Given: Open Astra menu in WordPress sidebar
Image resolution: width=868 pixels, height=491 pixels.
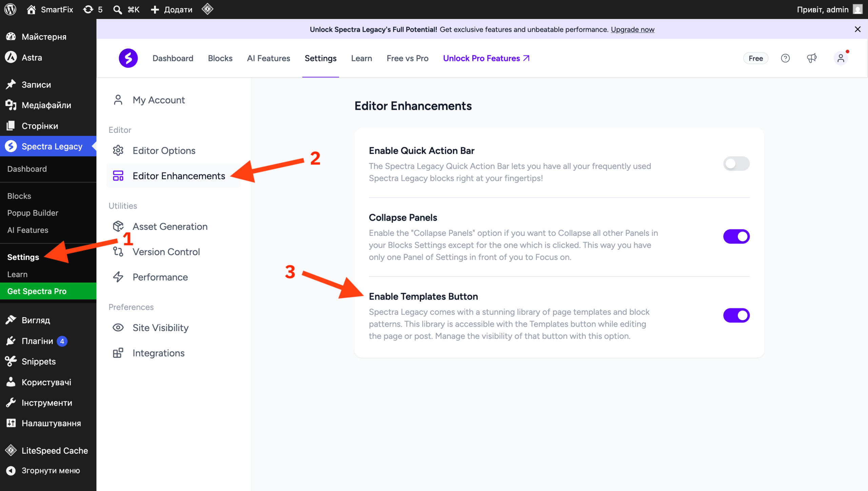Looking at the screenshot, I should [x=48, y=57].
